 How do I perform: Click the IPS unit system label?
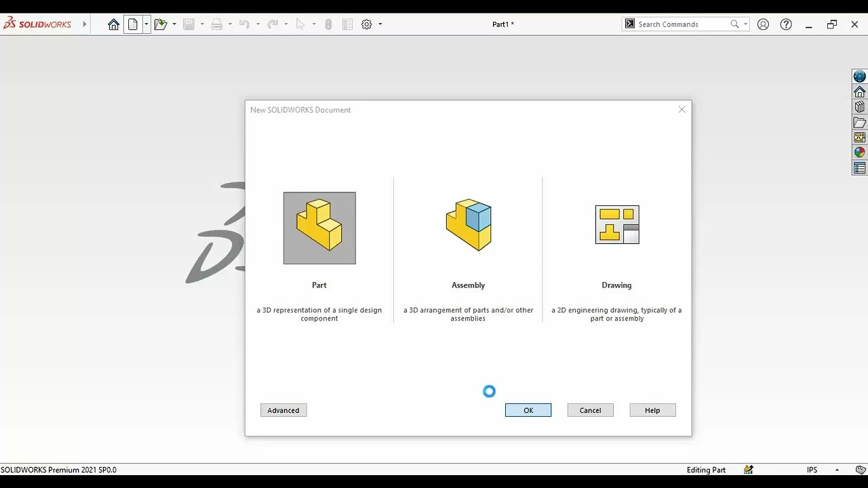pyautogui.click(x=812, y=470)
